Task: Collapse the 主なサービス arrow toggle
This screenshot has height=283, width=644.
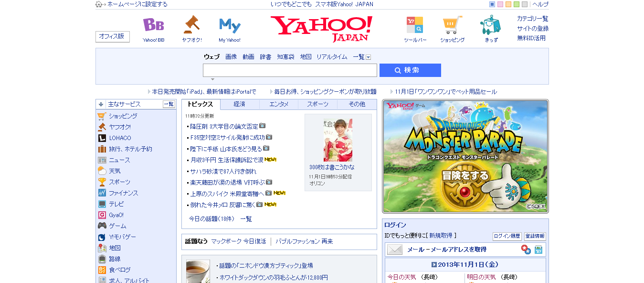Action: pyautogui.click(x=101, y=104)
